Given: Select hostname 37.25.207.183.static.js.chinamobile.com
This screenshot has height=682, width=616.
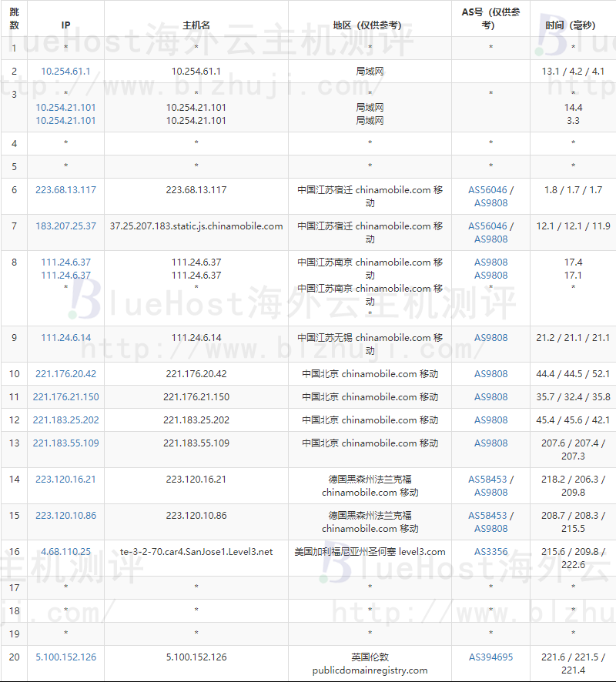Looking at the screenshot, I should (196, 226).
